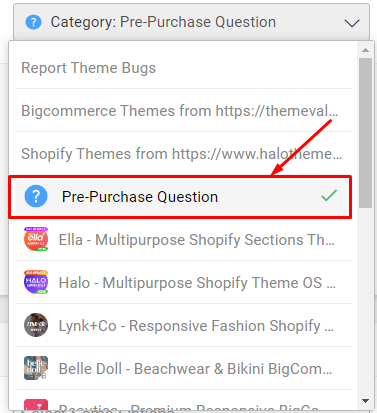377x413 pixels.
Task: Click the Halo theme logo icon
Action: click(36, 282)
